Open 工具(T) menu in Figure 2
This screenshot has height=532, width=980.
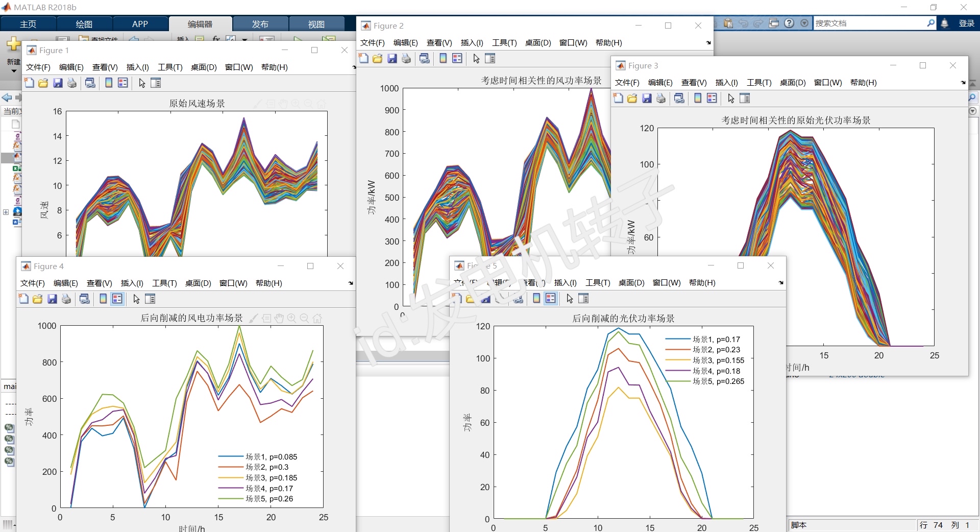tap(504, 42)
